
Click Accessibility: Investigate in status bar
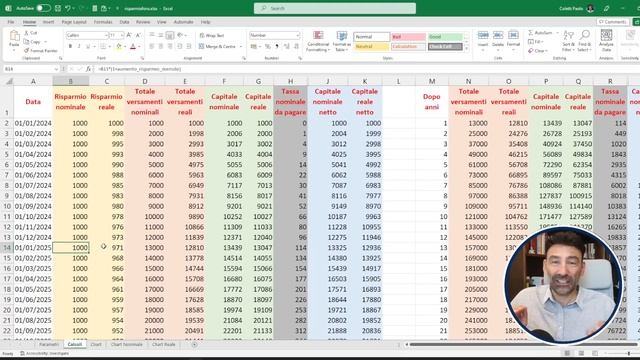pyautogui.click(x=44, y=353)
